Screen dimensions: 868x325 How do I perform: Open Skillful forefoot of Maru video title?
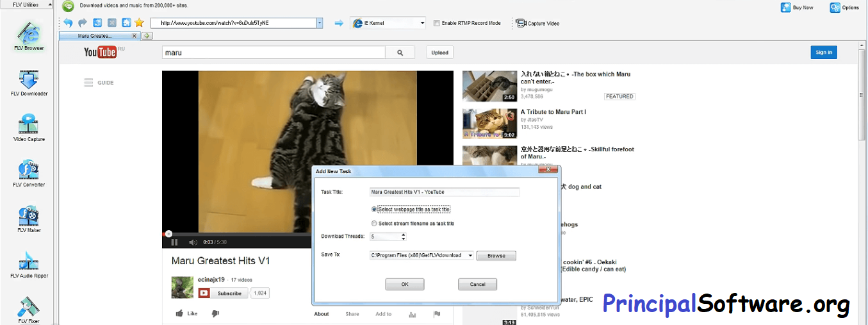click(577, 153)
